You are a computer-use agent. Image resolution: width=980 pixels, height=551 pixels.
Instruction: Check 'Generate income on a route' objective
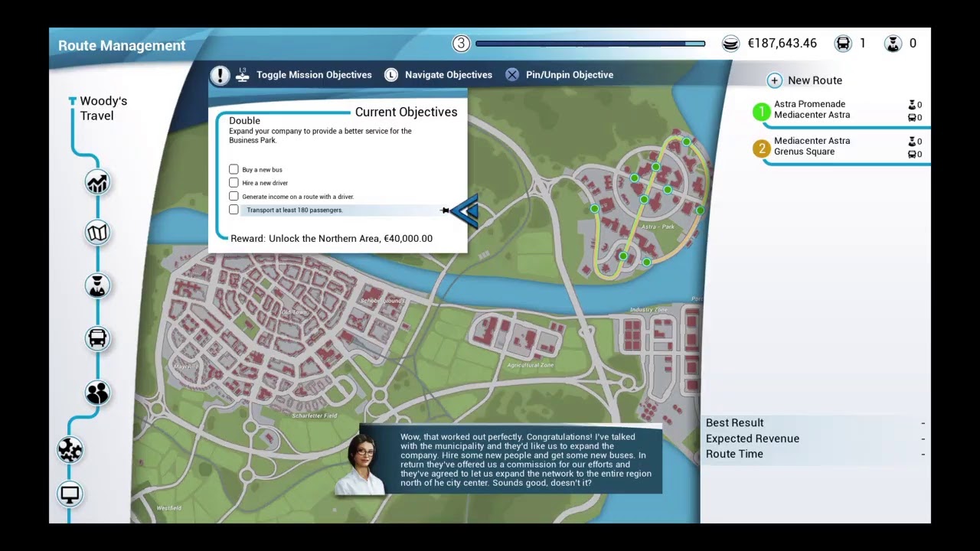(234, 196)
